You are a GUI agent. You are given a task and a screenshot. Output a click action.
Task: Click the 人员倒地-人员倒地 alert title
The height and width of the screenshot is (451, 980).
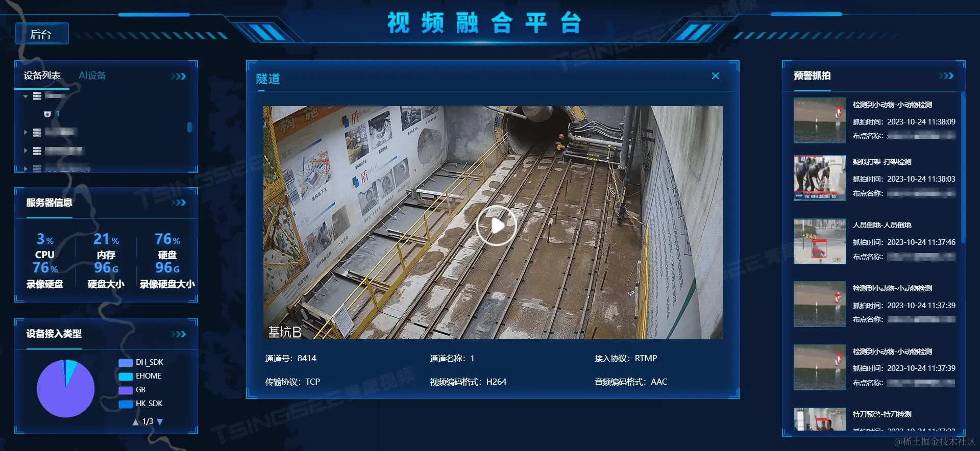click(x=882, y=225)
